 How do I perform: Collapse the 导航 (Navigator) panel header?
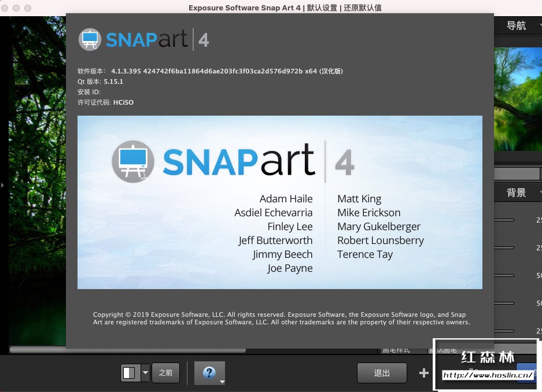tap(518, 25)
